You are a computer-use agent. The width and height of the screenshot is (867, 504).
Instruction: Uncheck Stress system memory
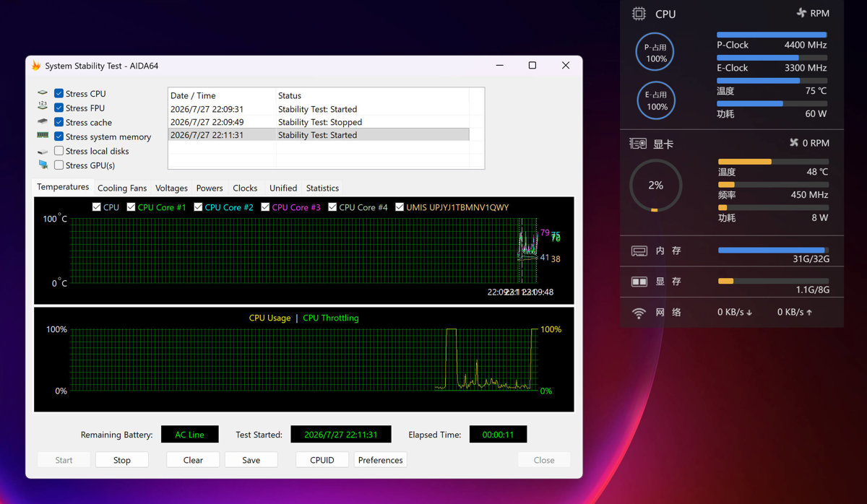59,136
